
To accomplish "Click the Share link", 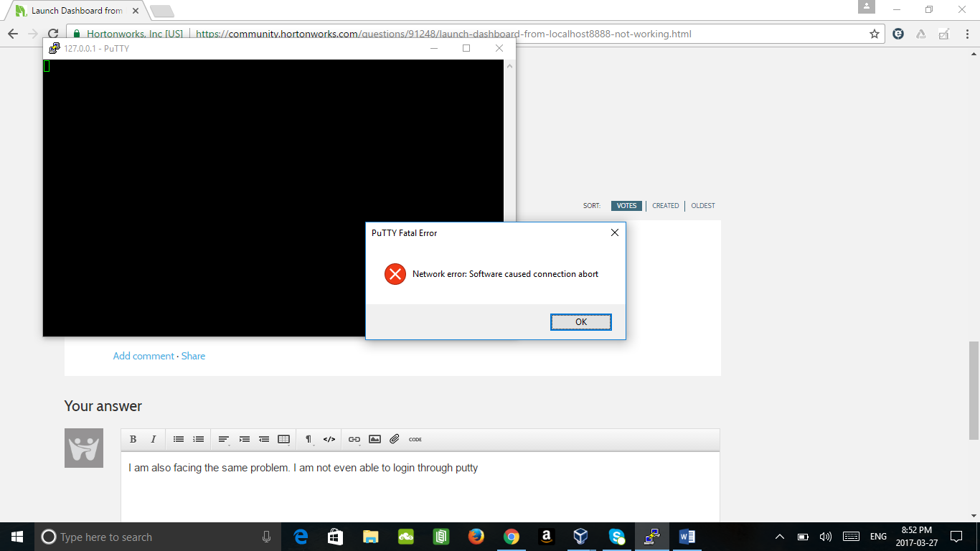I will click(x=193, y=356).
